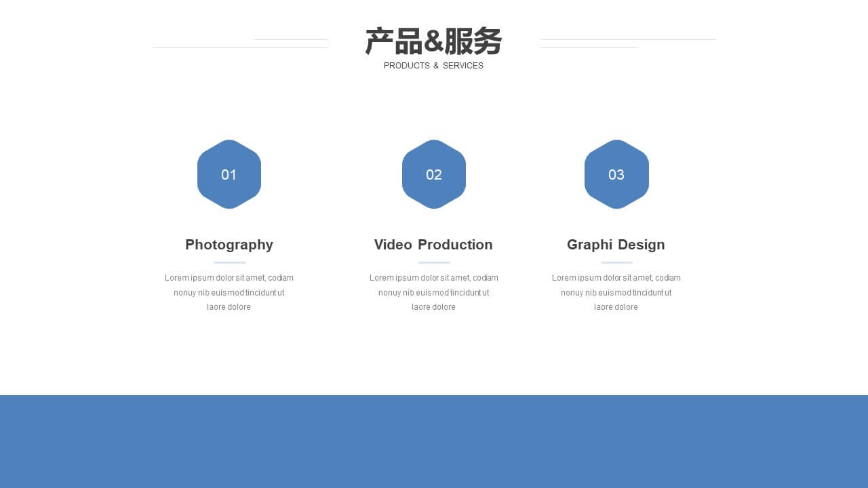Click the Video Production heading
868x488 pixels.
coord(433,245)
